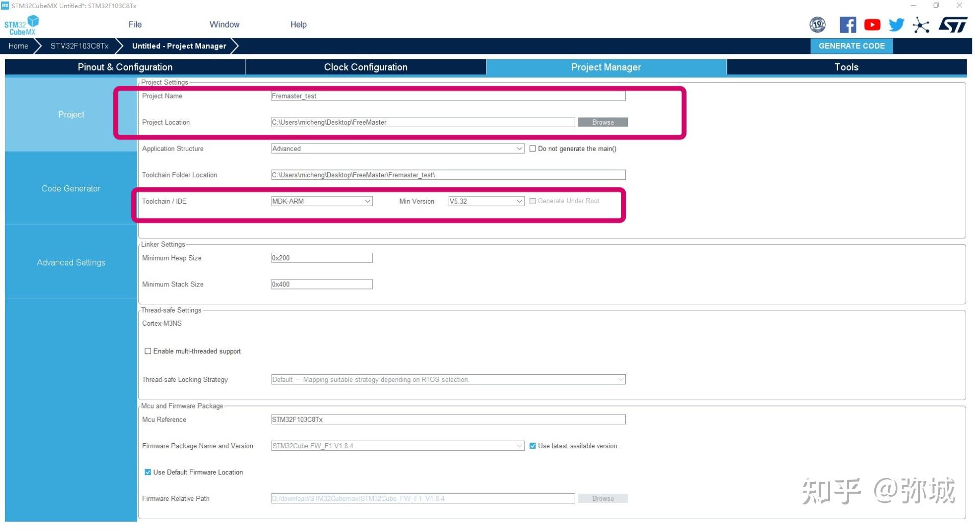Click the Minimum Heap Size field

click(322, 258)
